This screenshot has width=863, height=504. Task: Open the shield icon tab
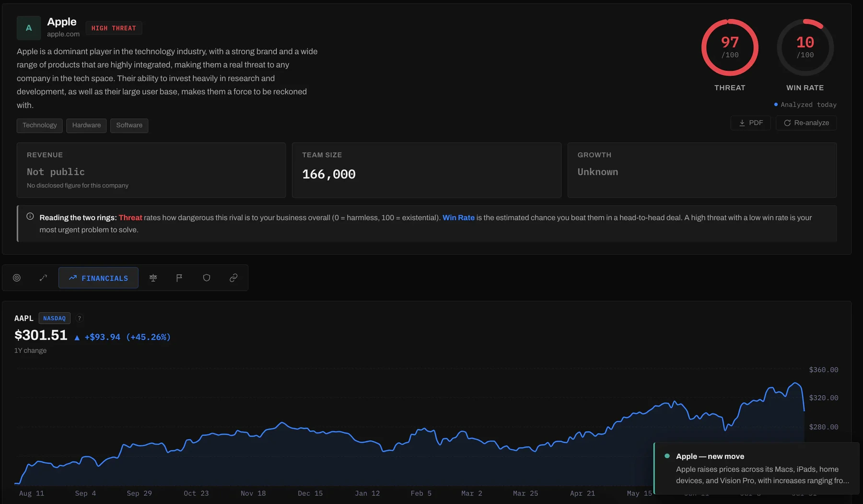pos(207,278)
